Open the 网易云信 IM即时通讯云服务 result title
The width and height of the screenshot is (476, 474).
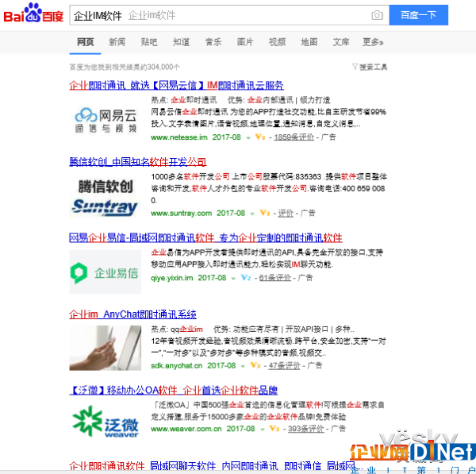pyautogui.click(x=176, y=86)
